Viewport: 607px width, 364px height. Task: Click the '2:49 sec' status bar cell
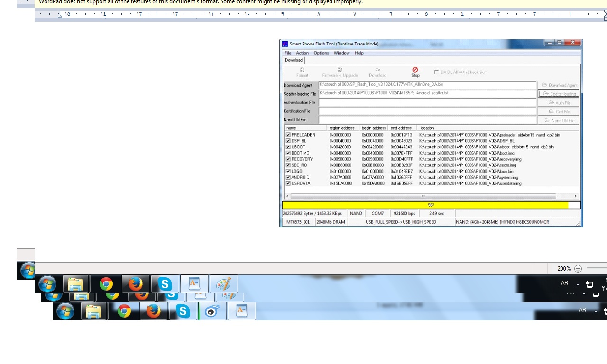click(x=436, y=214)
